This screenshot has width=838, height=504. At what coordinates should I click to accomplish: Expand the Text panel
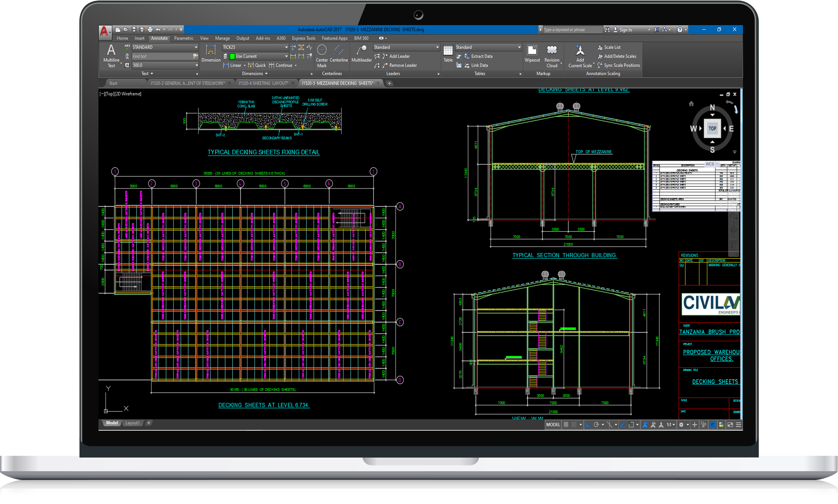147,74
